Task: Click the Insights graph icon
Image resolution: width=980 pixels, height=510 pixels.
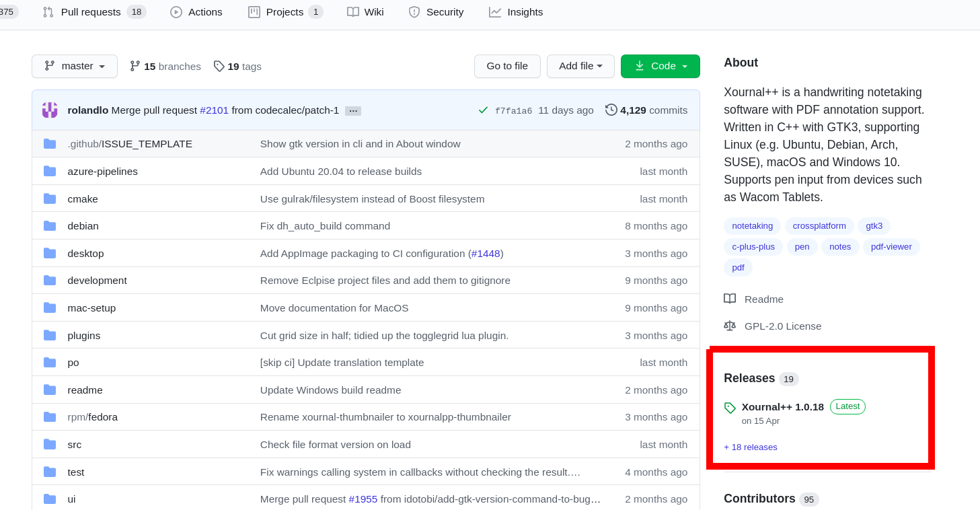Action: [496, 11]
